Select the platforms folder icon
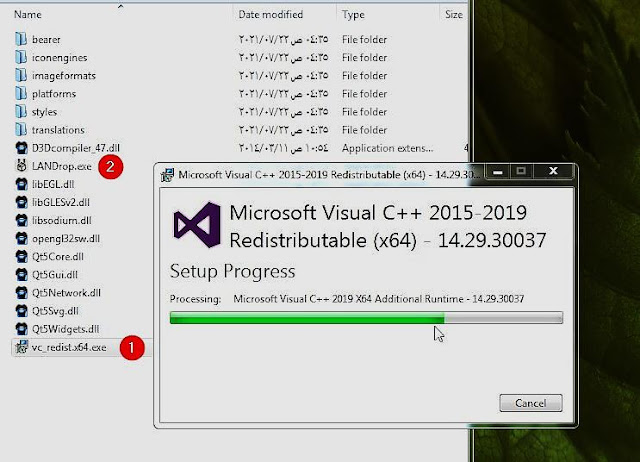The height and width of the screenshot is (462, 640). pos(21,93)
